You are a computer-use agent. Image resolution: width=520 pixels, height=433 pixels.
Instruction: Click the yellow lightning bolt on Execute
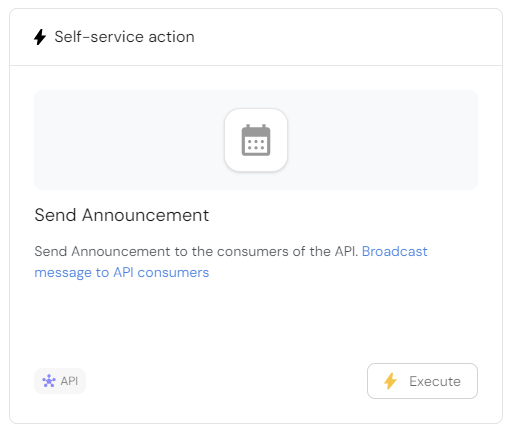(x=390, y=381)
